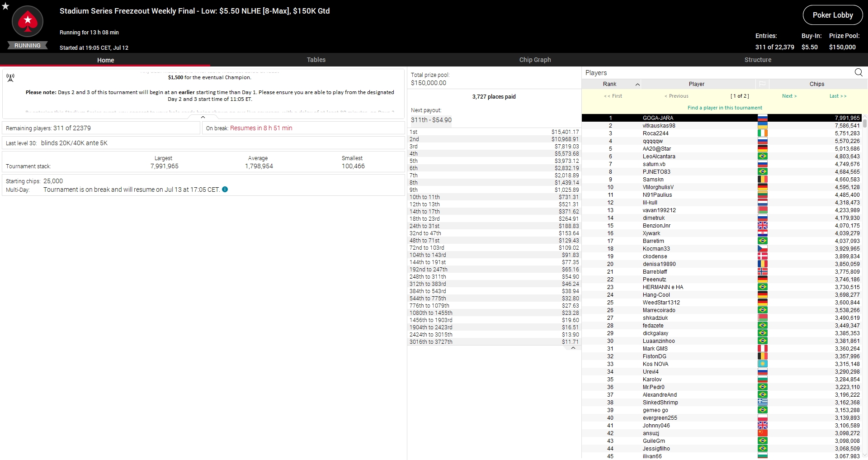Image resolution: width=868 pixels, height=460 pixels.
Task: Click denisa19890's Romania flag
Action: click(x=763, y=264)
